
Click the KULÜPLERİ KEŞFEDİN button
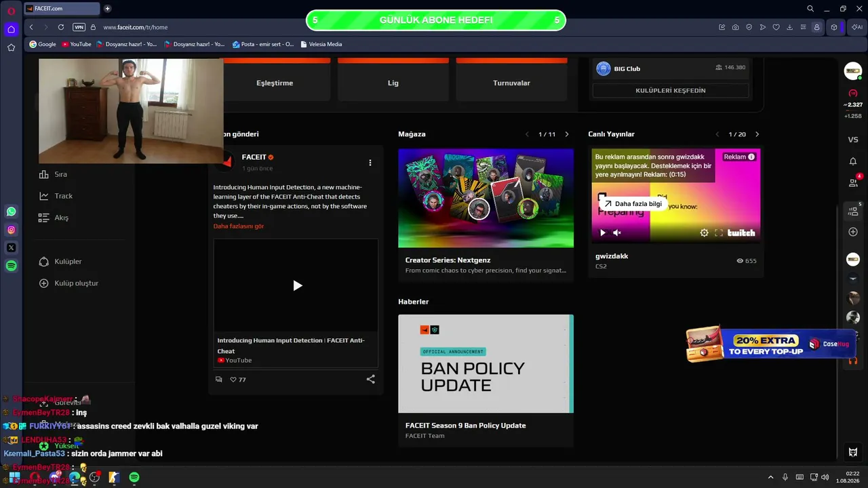pyautogui.click(x=671, y=90)
